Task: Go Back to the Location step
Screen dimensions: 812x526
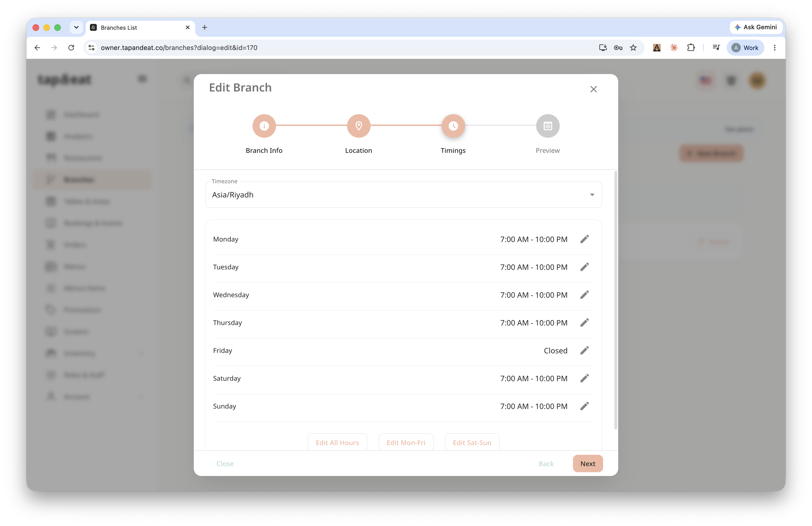Action: point(546,463)
